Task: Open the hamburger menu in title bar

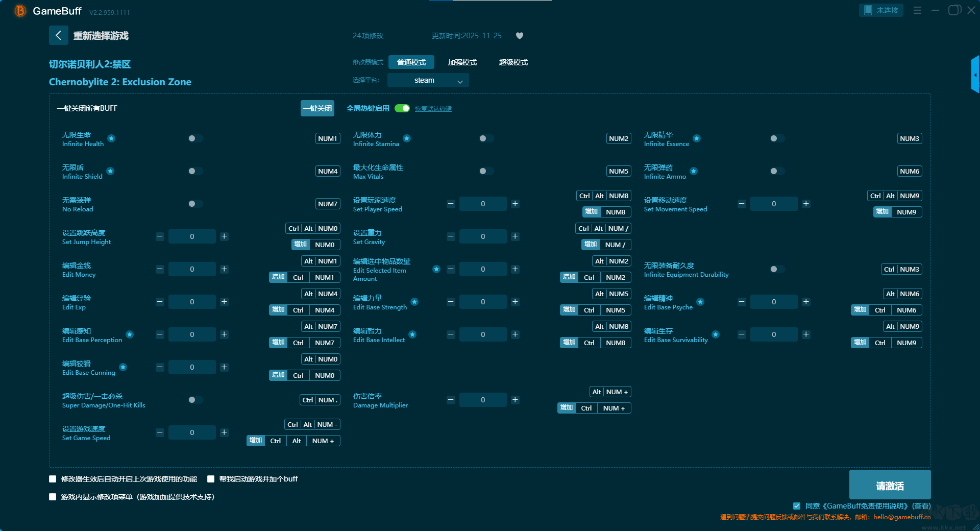Action: pos(917,10)
